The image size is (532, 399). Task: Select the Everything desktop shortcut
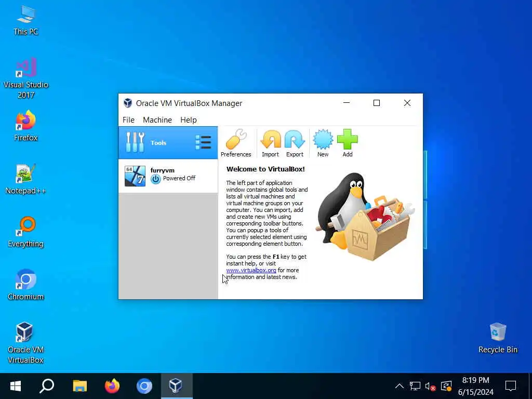(x=26, y=232)
